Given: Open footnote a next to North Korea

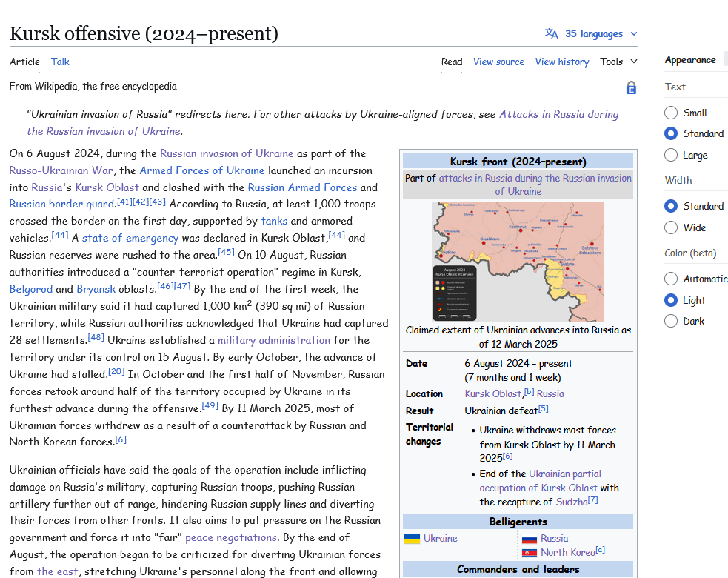Looking at the screenshot, I should tap(601, 550).
